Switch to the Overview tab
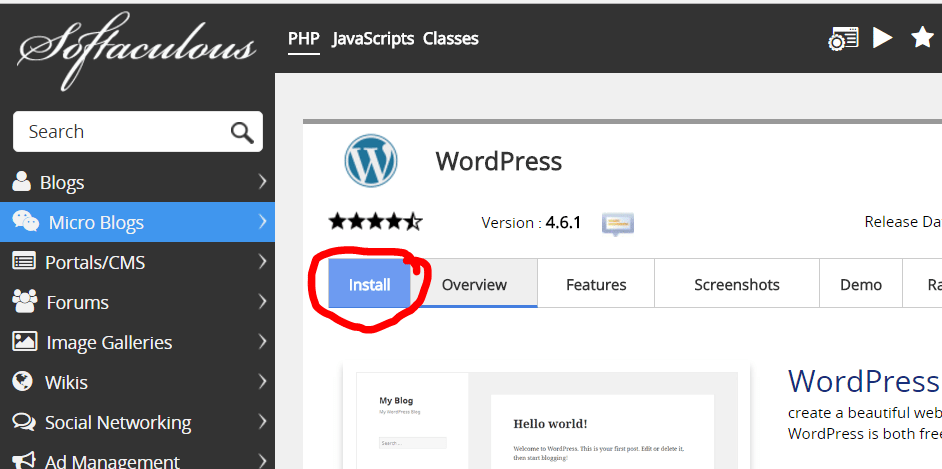 pos(474,284)
